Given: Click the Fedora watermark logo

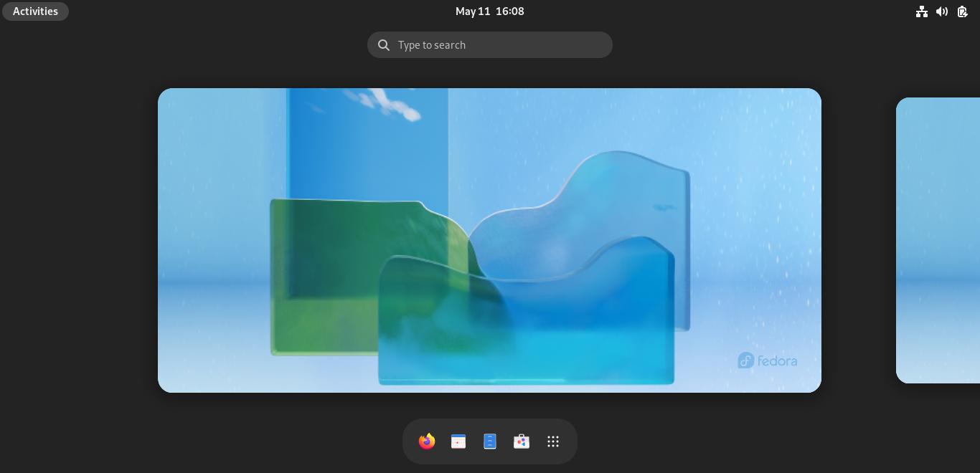Looking at the screenshot, I should click(767, 360).
